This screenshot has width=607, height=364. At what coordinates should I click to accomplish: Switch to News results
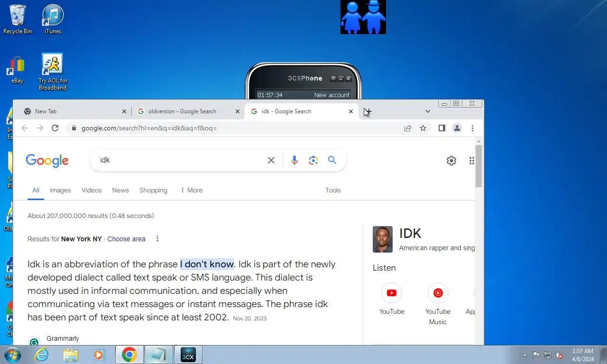[x=120, y=190]
